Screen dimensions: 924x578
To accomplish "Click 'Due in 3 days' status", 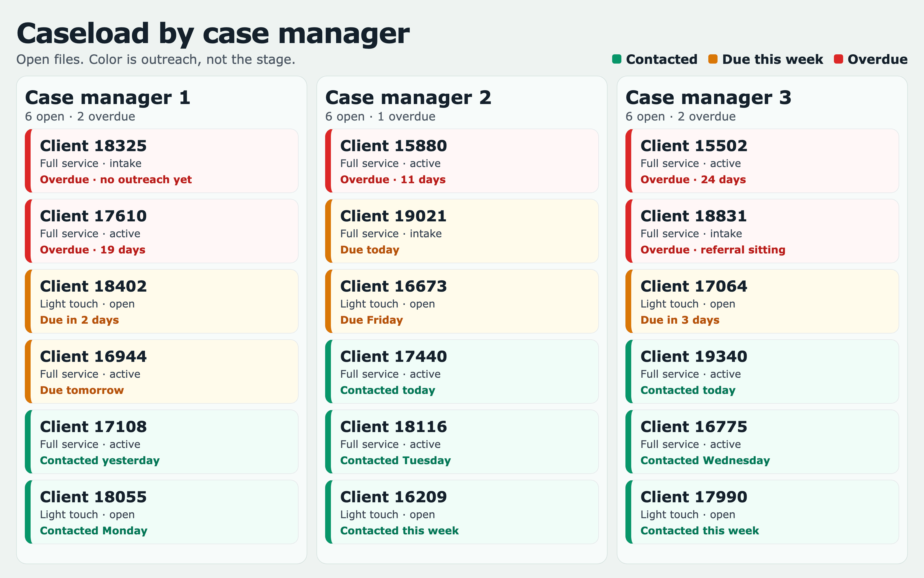I will coord(680,320).
